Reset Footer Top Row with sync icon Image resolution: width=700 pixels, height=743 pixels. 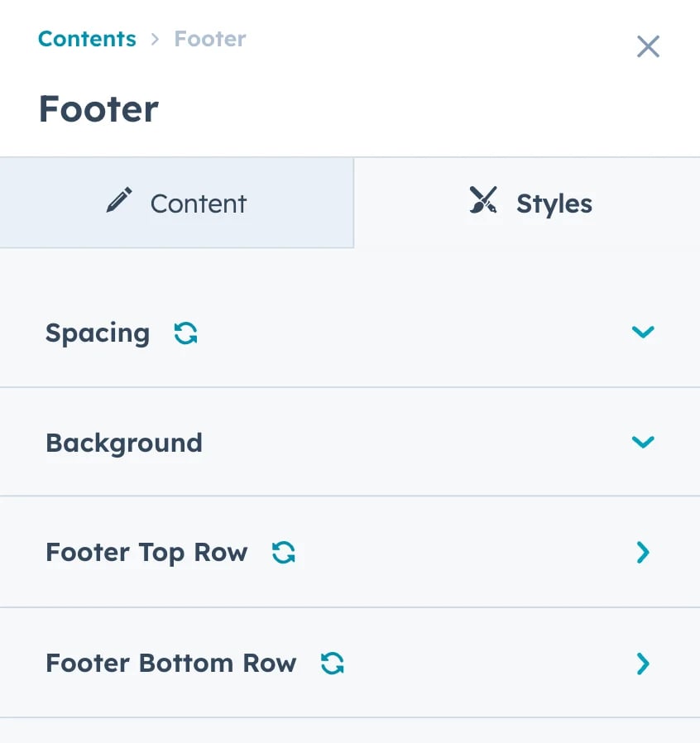pyautogui.click(x=284, y=552)
